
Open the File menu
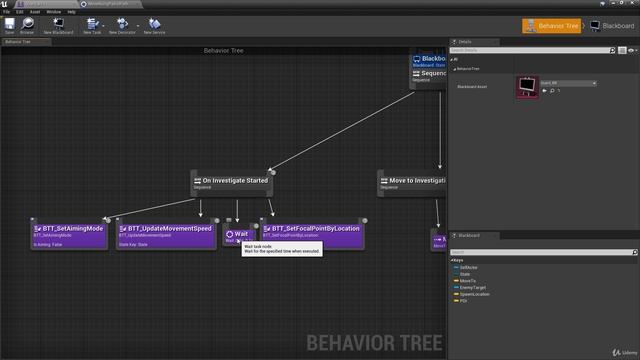coord(7,12)
